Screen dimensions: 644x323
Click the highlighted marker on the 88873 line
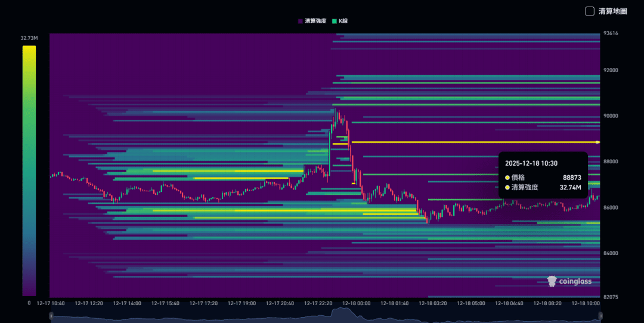point(597,142)
